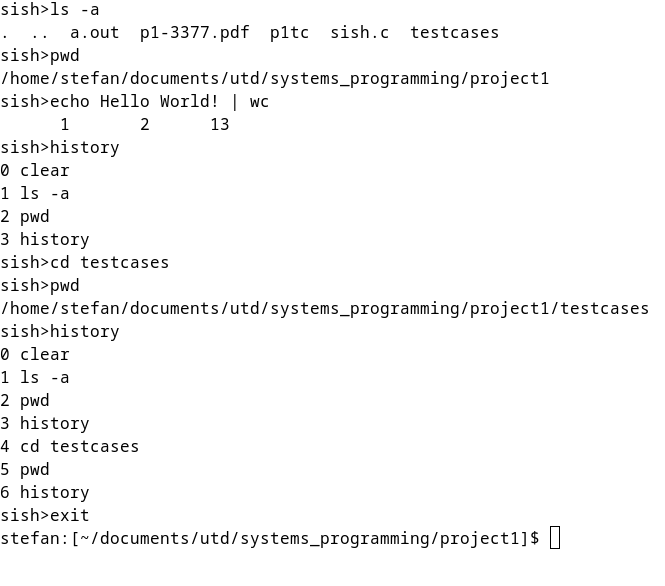This screenshot has height=586, width=665.
Task: Click the '4 cd testcases' history entry
Action: pos(70,446)
